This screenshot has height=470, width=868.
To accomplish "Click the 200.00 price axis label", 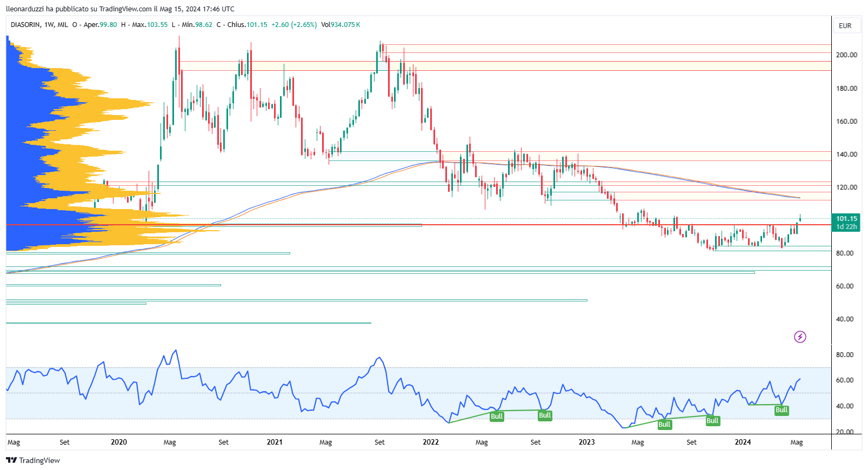I will pyautogui.click(x=846, y=55).
